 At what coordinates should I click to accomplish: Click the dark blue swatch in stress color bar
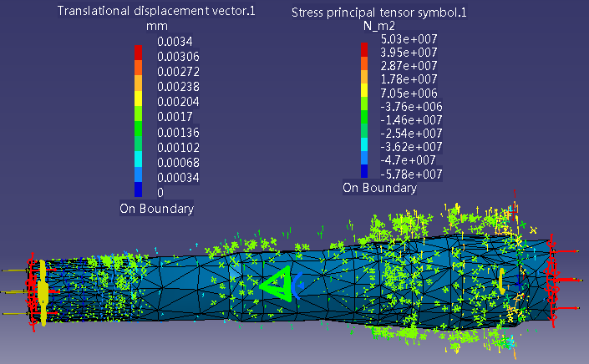tap(364, 171)
